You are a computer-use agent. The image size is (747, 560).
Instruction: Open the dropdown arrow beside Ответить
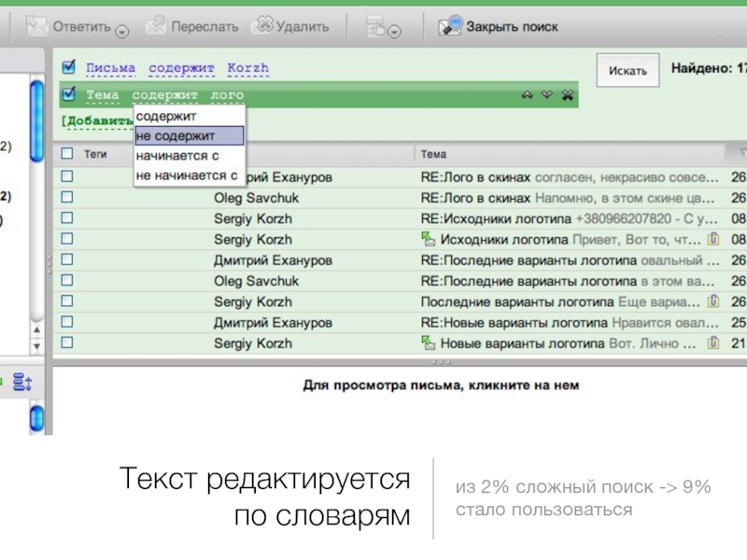tap(121, 32)
